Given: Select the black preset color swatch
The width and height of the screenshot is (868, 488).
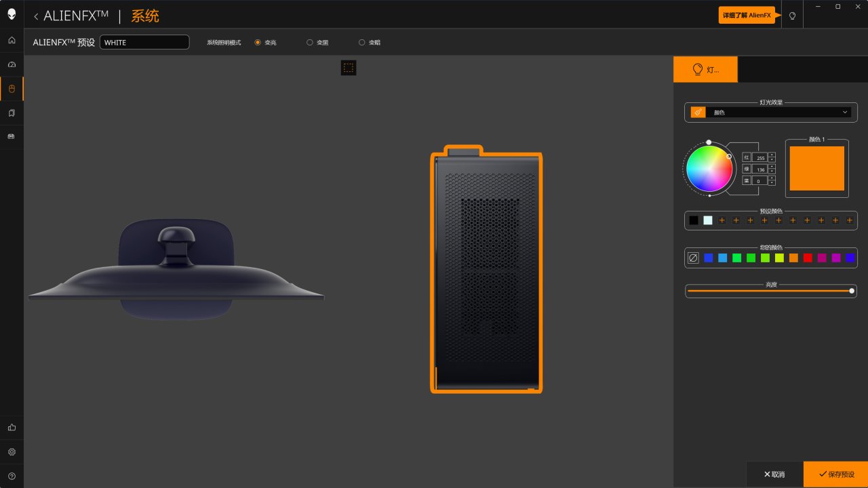Looking at the screenshot, I should [694, 220].
